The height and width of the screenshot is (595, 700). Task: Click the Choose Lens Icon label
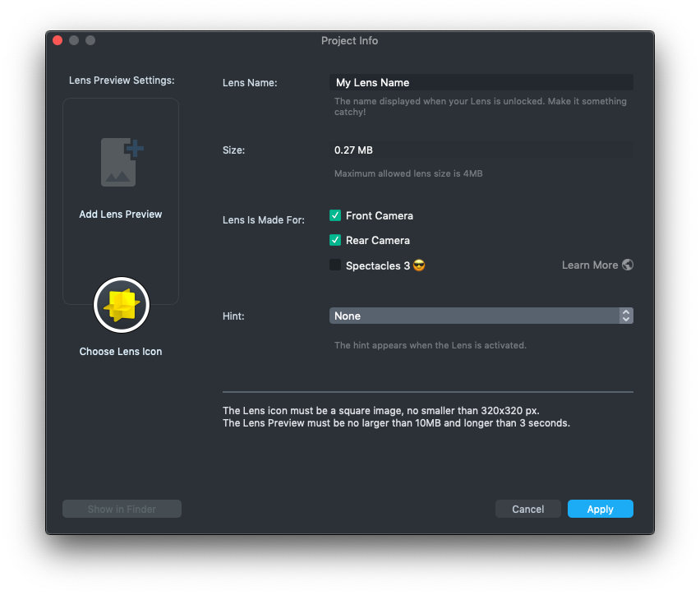[x=121, y=352]
